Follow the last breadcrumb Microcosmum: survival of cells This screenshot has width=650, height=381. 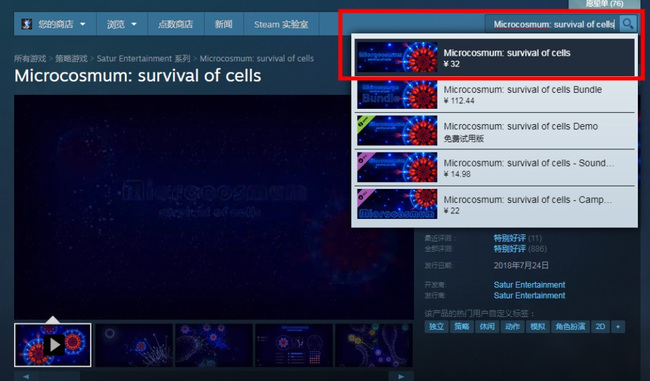pos(257,58)
